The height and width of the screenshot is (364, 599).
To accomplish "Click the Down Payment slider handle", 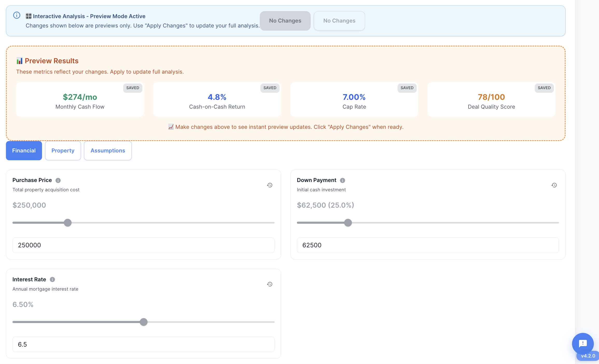I will 348,223.
